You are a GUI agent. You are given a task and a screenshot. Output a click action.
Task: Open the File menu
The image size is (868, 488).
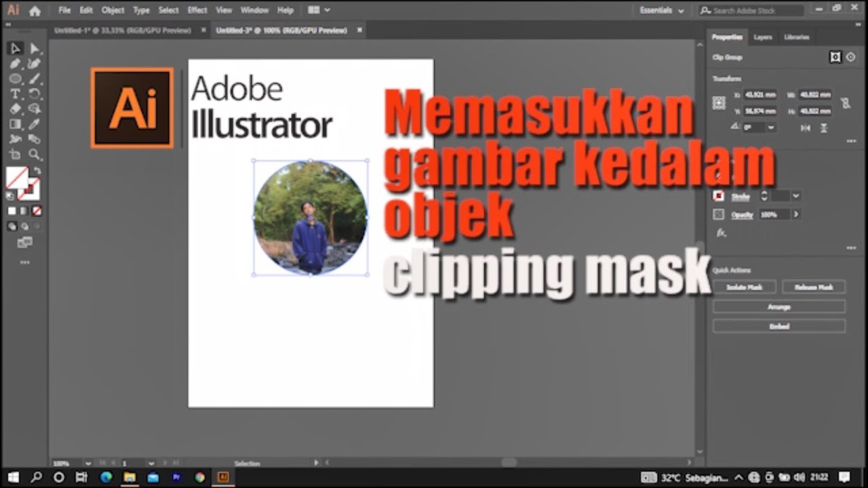point(64,10)
